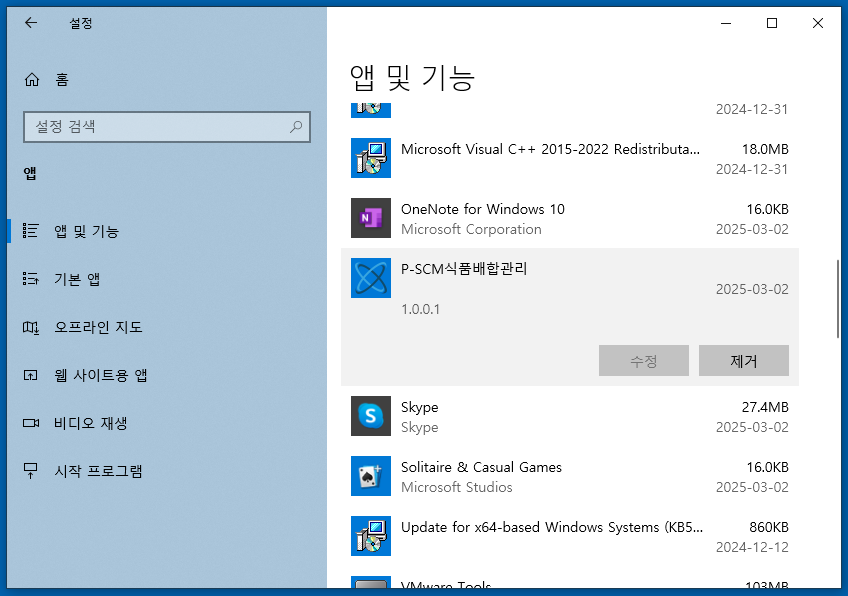Select Solitaire & Casual Games entry

point(570,476)
